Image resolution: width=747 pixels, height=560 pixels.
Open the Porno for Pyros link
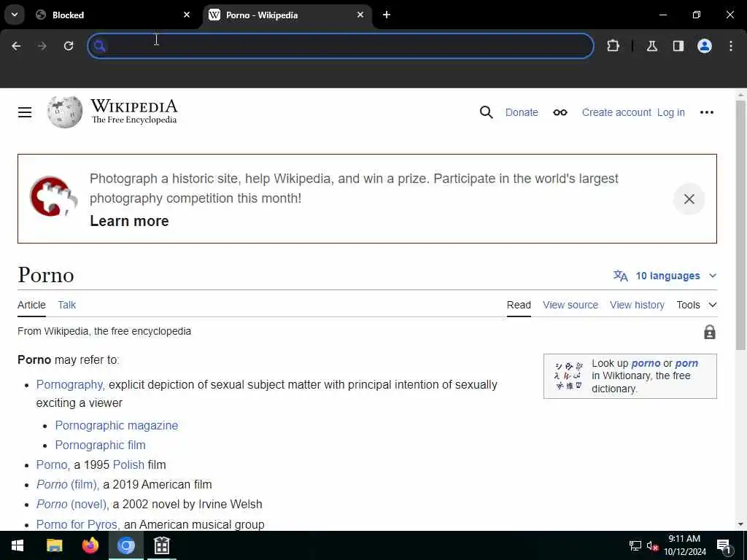pyautogui.click(x=77, y=524)
